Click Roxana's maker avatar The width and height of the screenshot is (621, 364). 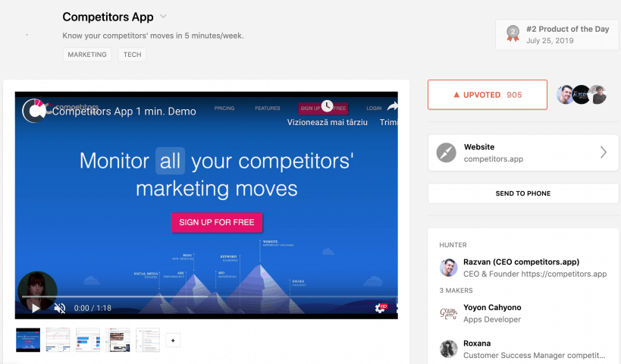tap(449, 349)
